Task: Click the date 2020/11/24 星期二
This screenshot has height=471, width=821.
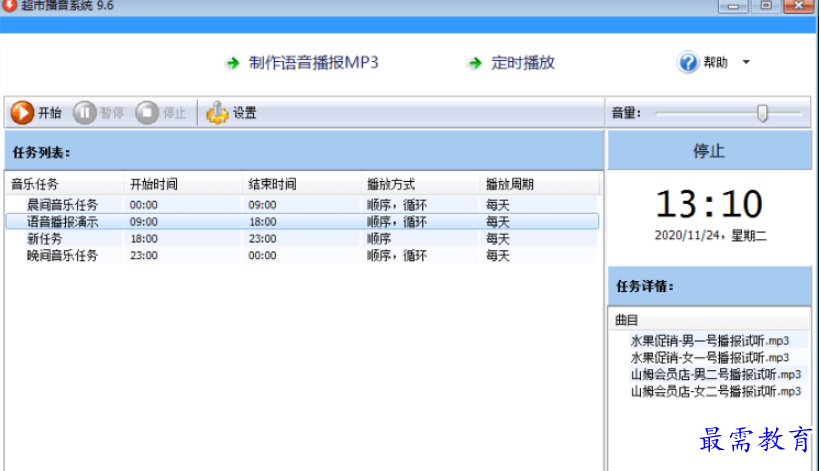Action: pos(710,236)
